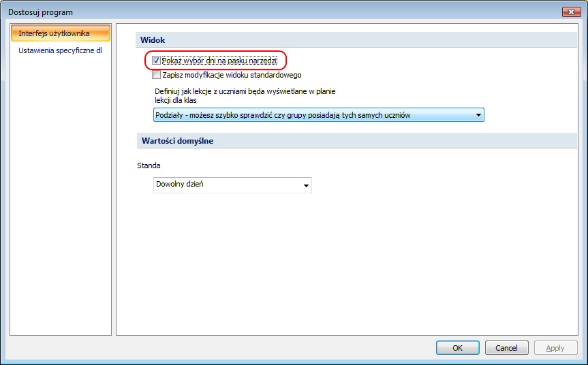Screen dimensions: 588x365
Task: Click the Wartości domyślne section header
Action: [x=356, y=141]
